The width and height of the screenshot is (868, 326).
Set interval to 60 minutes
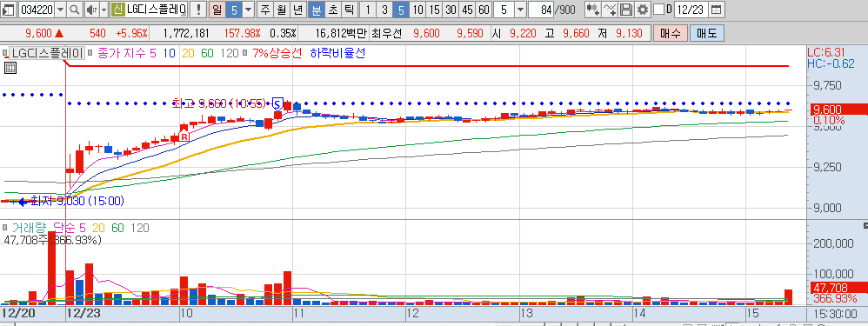[x=484, y=9]
